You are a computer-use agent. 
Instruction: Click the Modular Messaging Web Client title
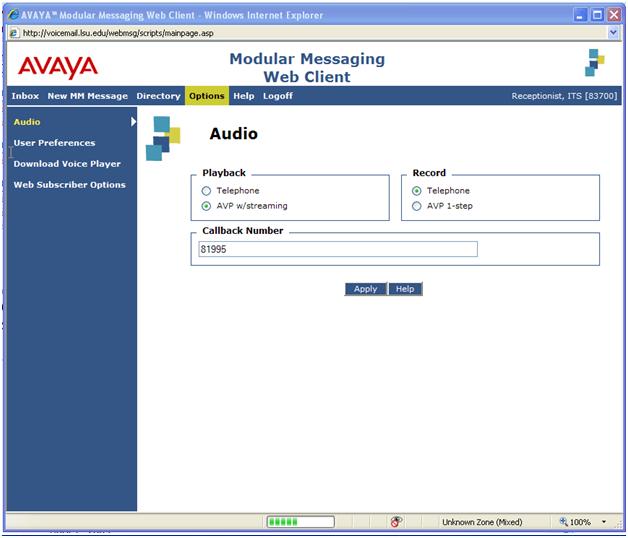[307, 68]
